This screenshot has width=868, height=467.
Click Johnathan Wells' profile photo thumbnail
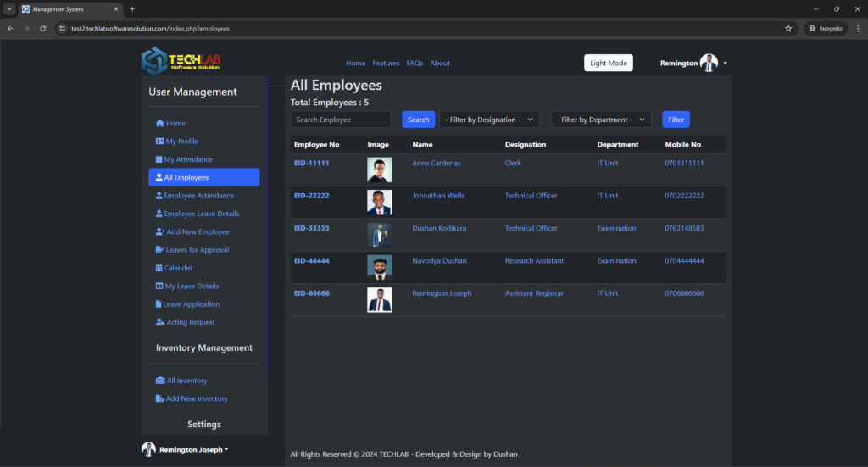pos(380,203)
